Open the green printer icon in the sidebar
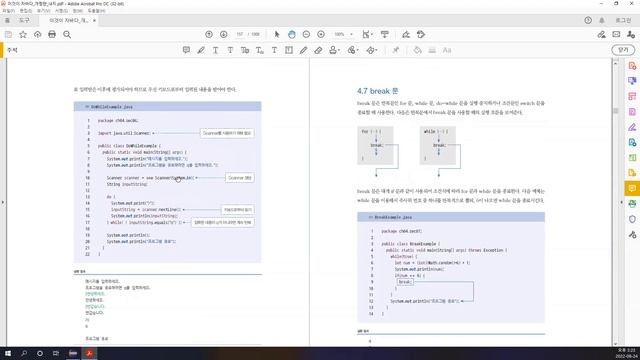 632,204
